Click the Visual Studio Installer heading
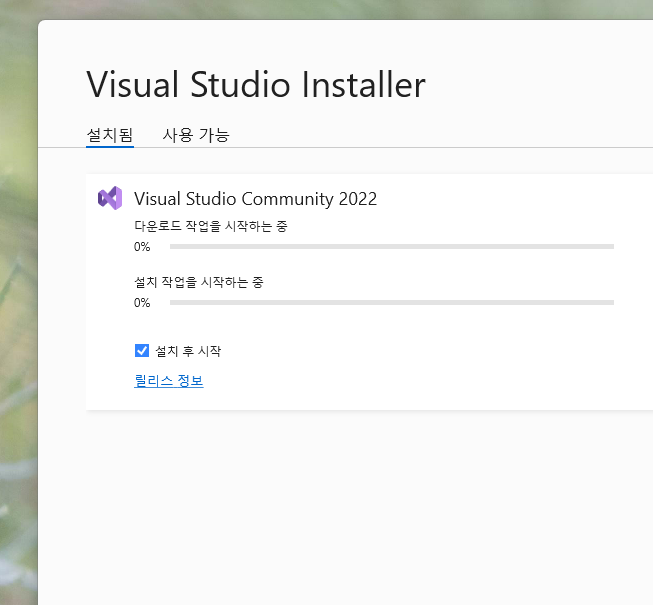This screenshot has width=653, height=605. point(256,85)
